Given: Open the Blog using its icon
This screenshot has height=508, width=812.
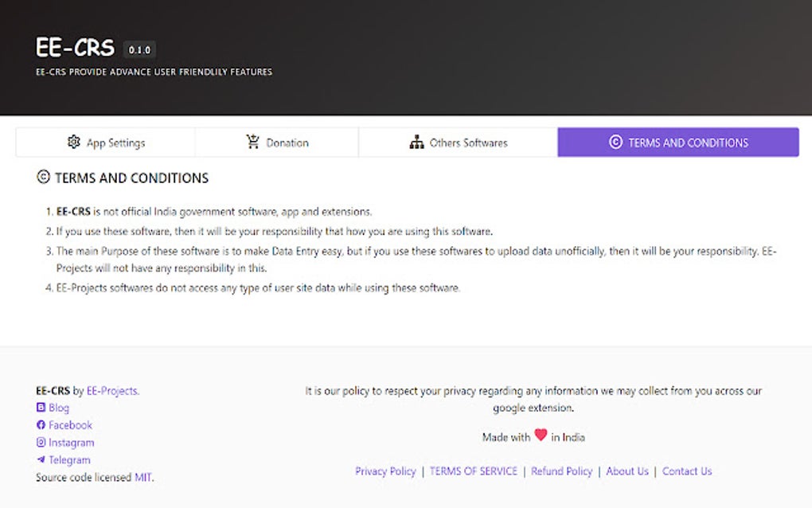Looking at the screenshot, I should [41, 407].
